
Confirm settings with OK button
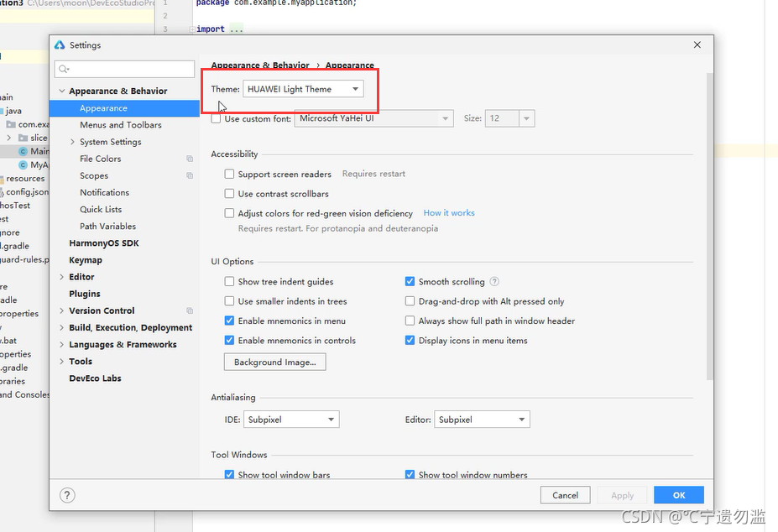679,495
